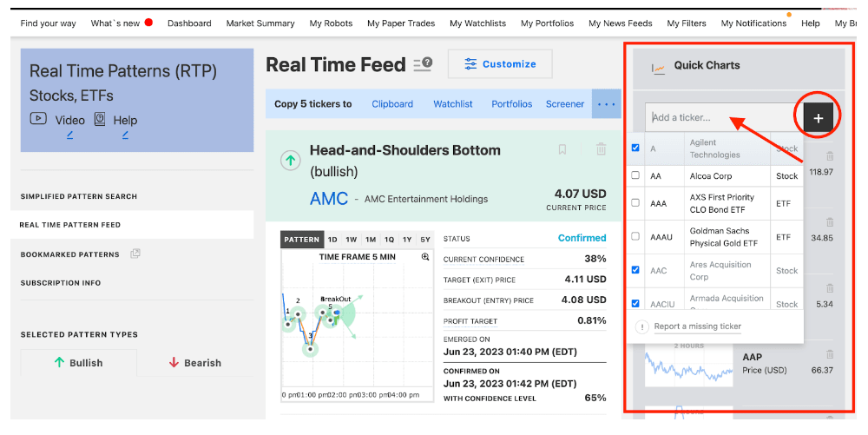Image resolution: width=868 pixels, height=435 pixels.
Task: Switch chart to 1Y timeframe
Action: tap(407, 240)
